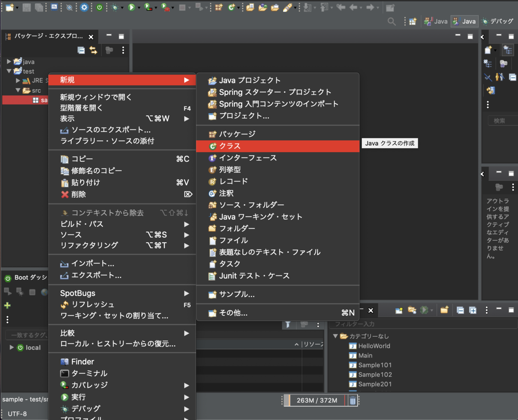The image size is (518, 420).
Task: Select Sample102 in the task list
Action: [375, 374]
